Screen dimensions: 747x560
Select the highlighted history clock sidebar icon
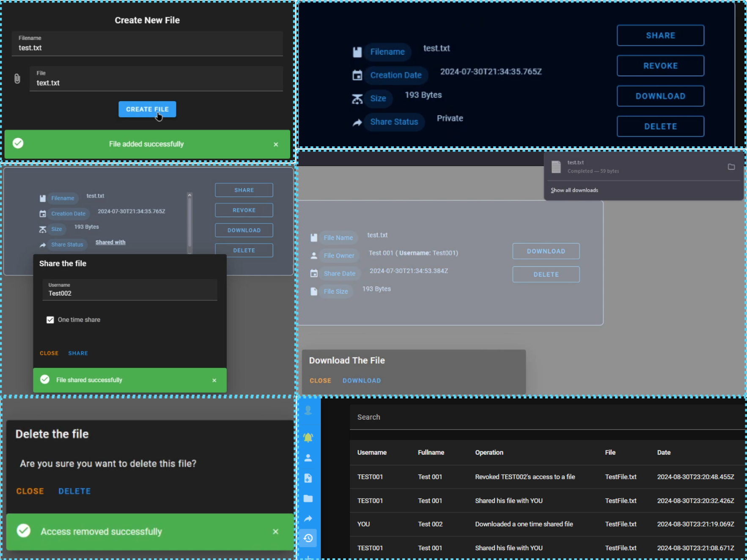point(308,538)
